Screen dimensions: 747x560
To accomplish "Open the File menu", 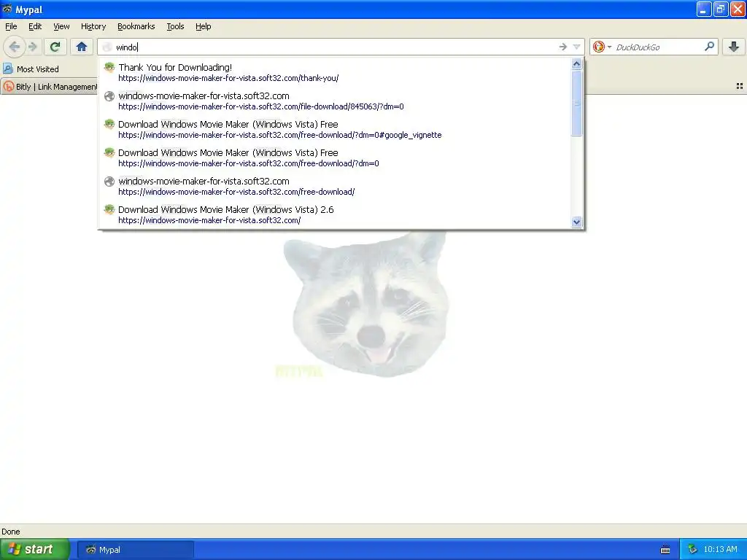I will click(x=11, y=26).
